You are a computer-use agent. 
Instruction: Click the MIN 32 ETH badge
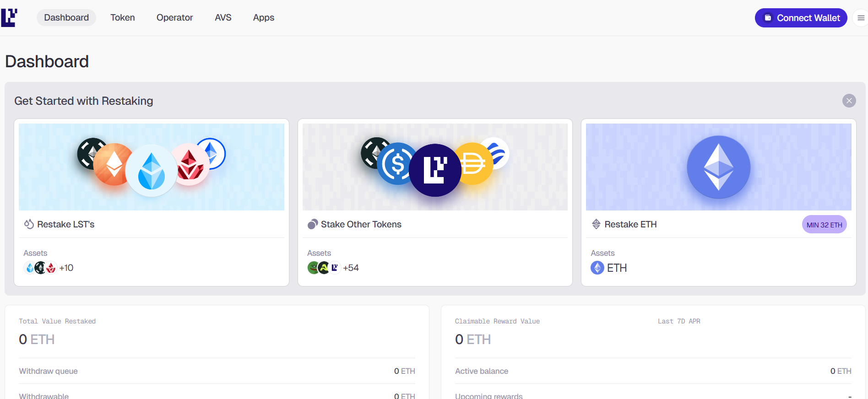[825, 224]
